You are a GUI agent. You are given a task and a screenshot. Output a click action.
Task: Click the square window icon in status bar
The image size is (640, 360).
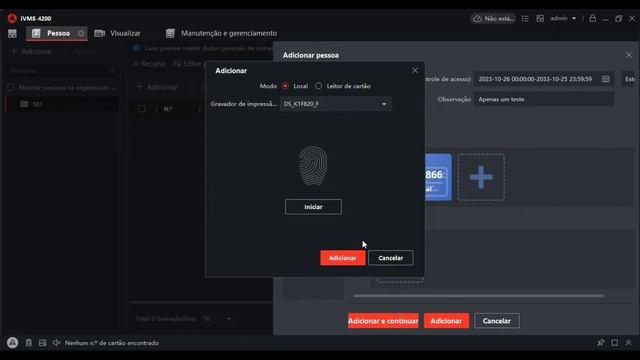pos(615,343)
